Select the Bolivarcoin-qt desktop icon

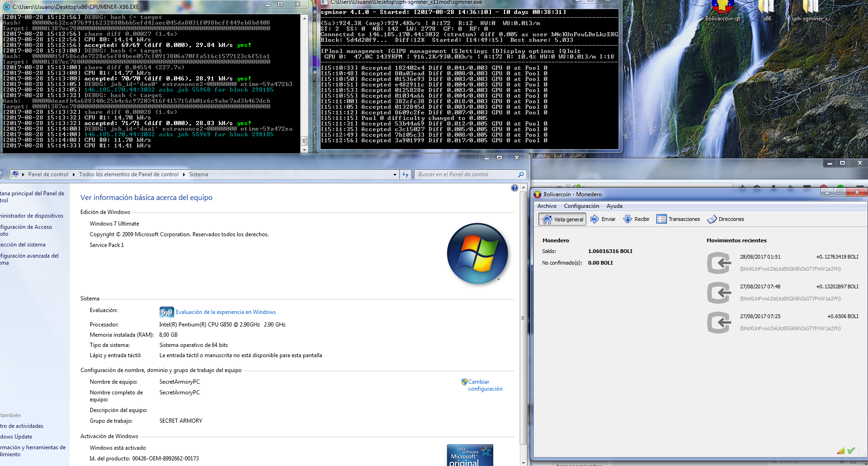(722, 11)
